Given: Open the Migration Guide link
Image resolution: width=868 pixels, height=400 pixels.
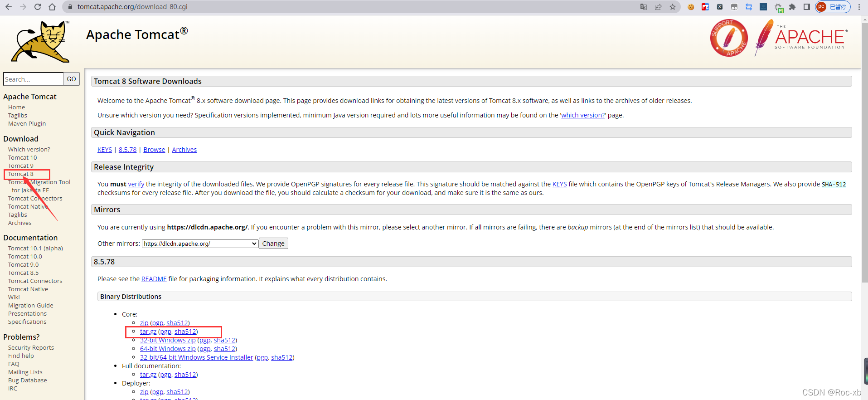Looking at the screenshot, I should coord(30,306).
